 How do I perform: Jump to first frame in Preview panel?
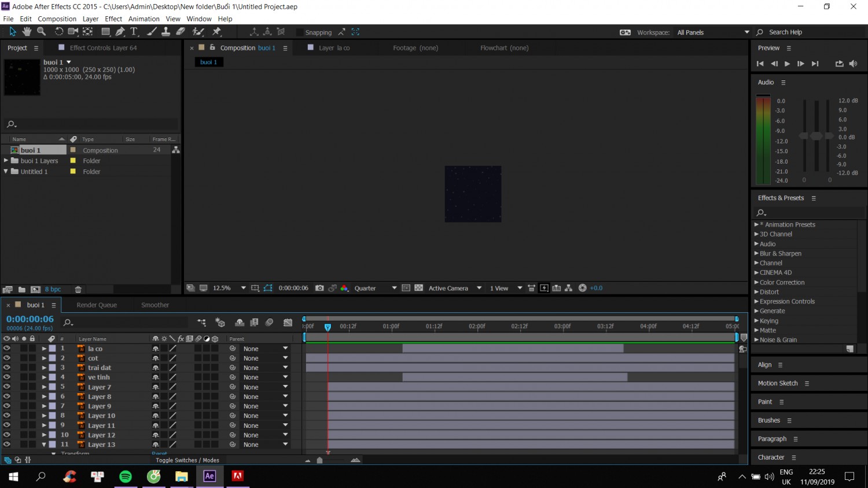pos(760,64)
